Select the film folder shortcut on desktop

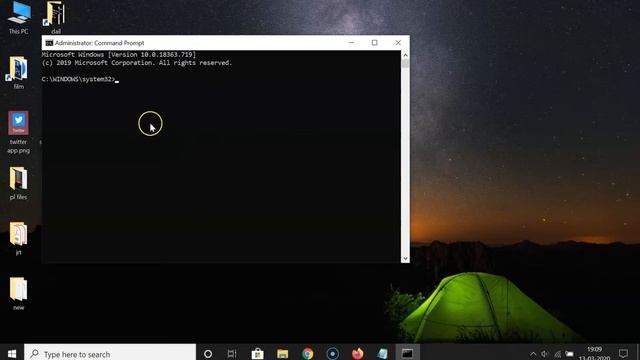click(x=19, y=73)
